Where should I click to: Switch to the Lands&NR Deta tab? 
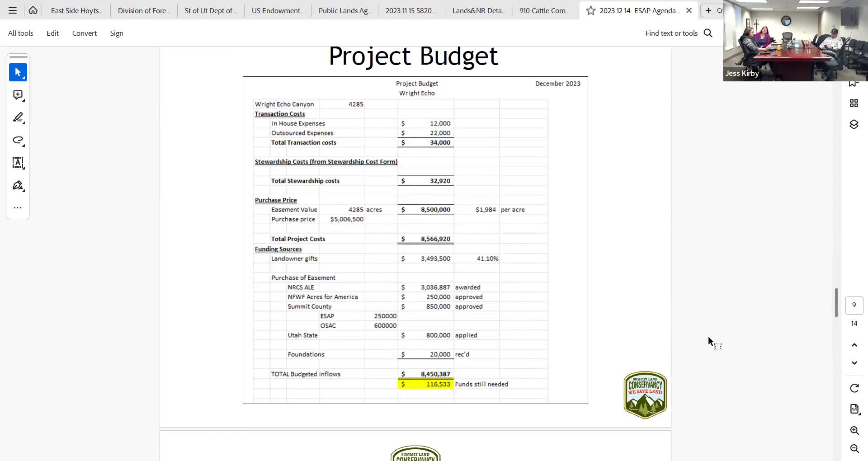(x=479, y=10)
